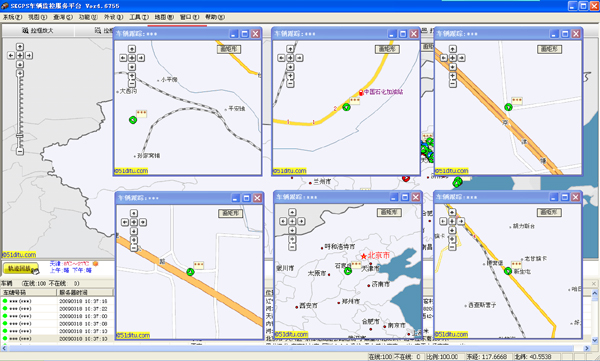Click 画矩形 in the 中国石化加油站 window
Viewport: 600px width, 361px height.
387,49
